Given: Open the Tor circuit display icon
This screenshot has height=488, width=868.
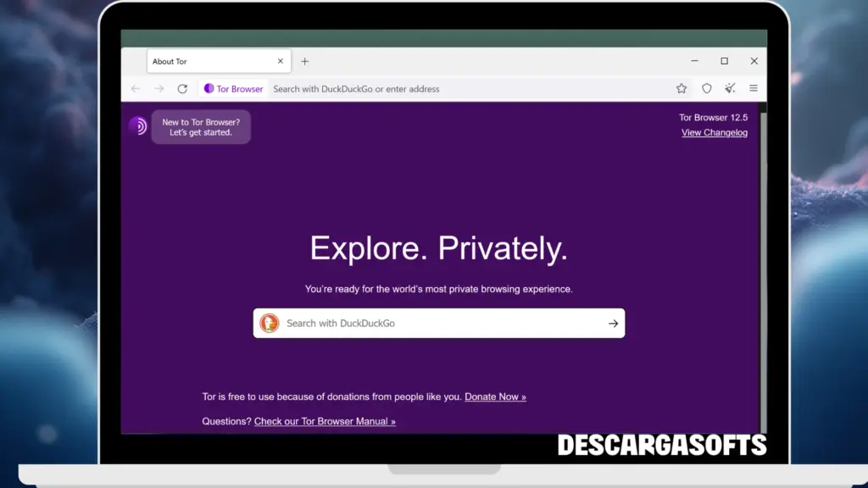Looking at the screenshot, I should click(209, 88).
